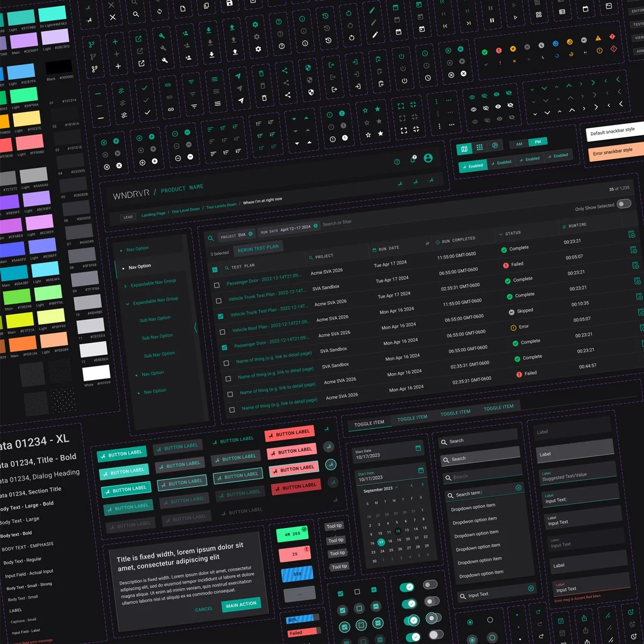Click the green checkmark status icon in status icon row
The height and width of the screenshot is (644, 644).
485,52
